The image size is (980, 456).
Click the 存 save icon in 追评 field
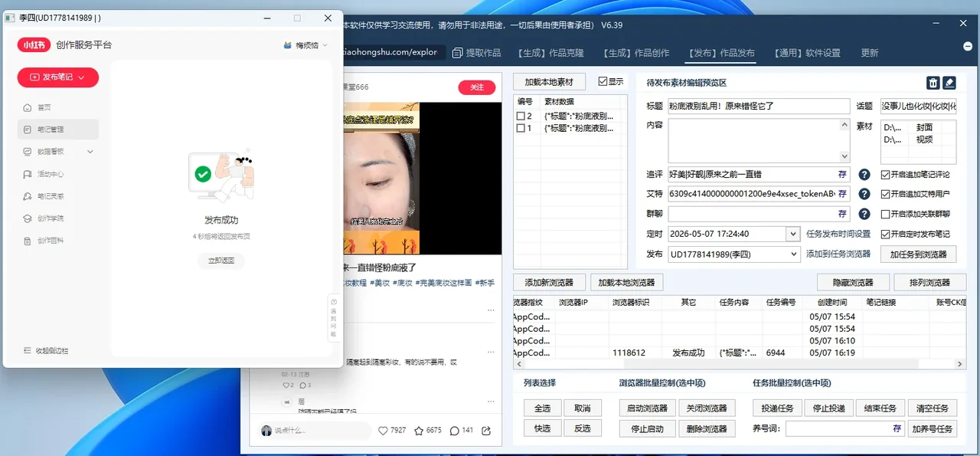tap(842, 175)
